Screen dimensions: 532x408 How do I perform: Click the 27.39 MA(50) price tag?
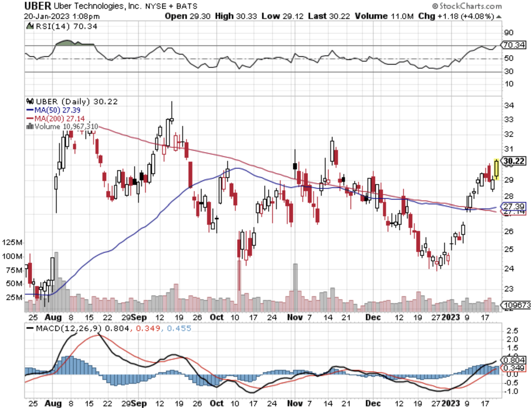pos(514,206)
